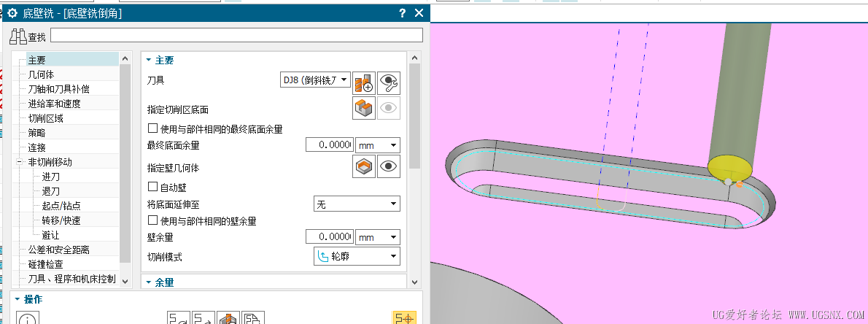The image size is (868, 324).
Task: Select 退刀 under 非切削移动
Action: coord(51,192)
